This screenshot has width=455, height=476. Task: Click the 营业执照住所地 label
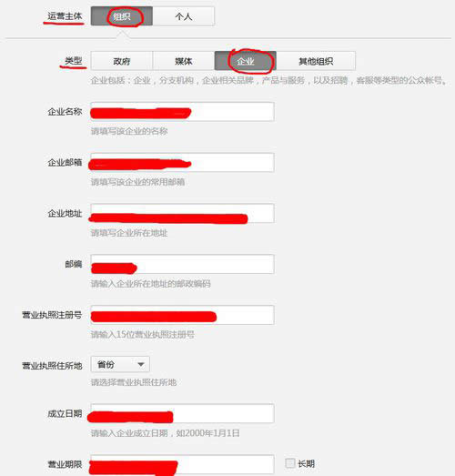[52, 366]
